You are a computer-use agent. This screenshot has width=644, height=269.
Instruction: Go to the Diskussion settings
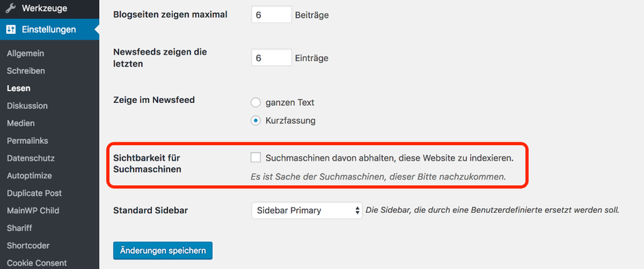pos(27,106)
